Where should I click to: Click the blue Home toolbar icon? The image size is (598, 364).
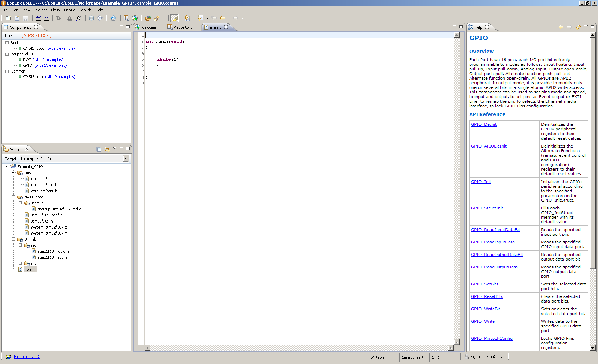pyautogui.click(x=113, y=18)
